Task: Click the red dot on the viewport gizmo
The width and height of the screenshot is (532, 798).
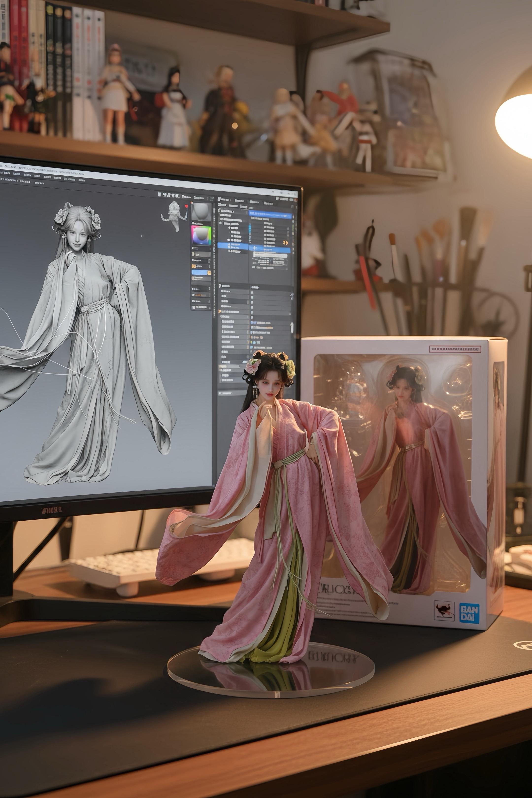Action: click(186, 206)
